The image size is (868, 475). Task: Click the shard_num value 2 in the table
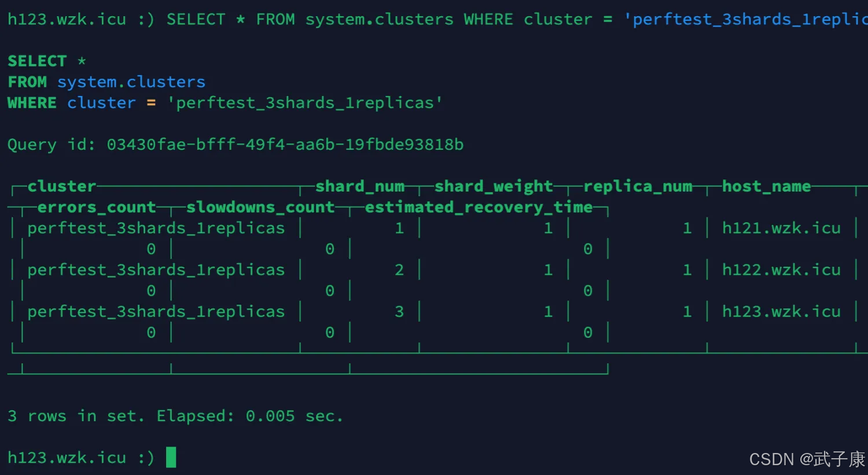(x=399, y=270)
